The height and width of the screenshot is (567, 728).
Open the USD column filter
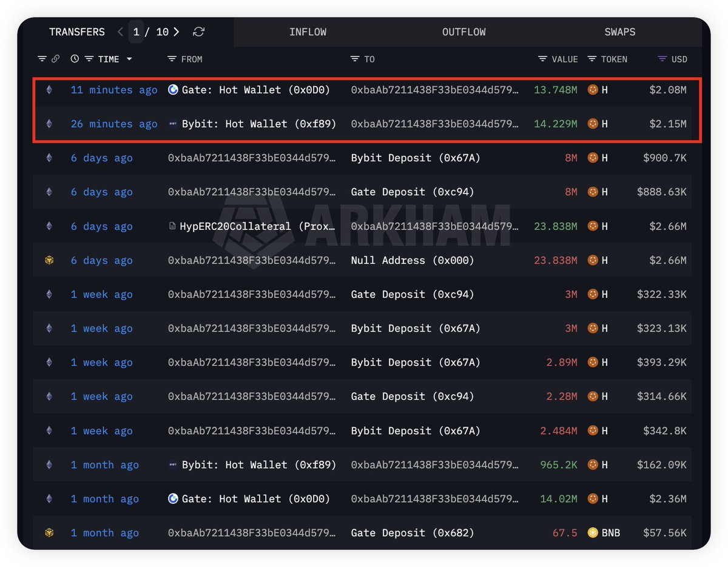[662, 59]
